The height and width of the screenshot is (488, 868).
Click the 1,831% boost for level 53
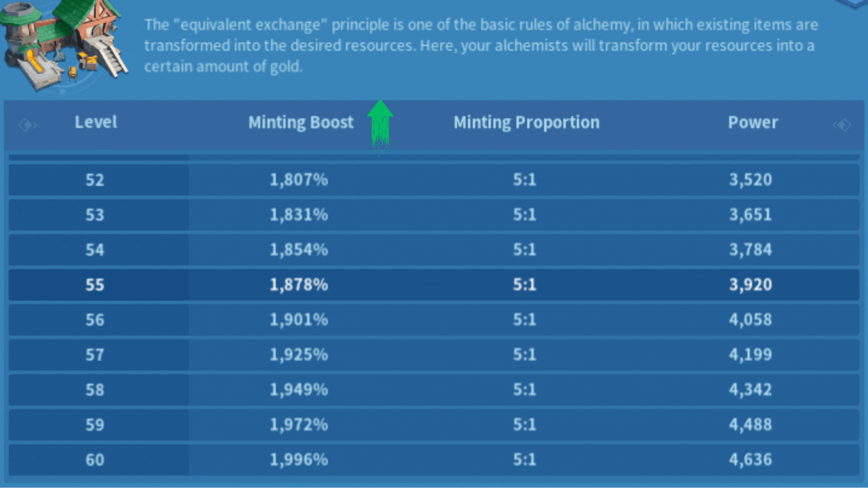coord(299,215)
